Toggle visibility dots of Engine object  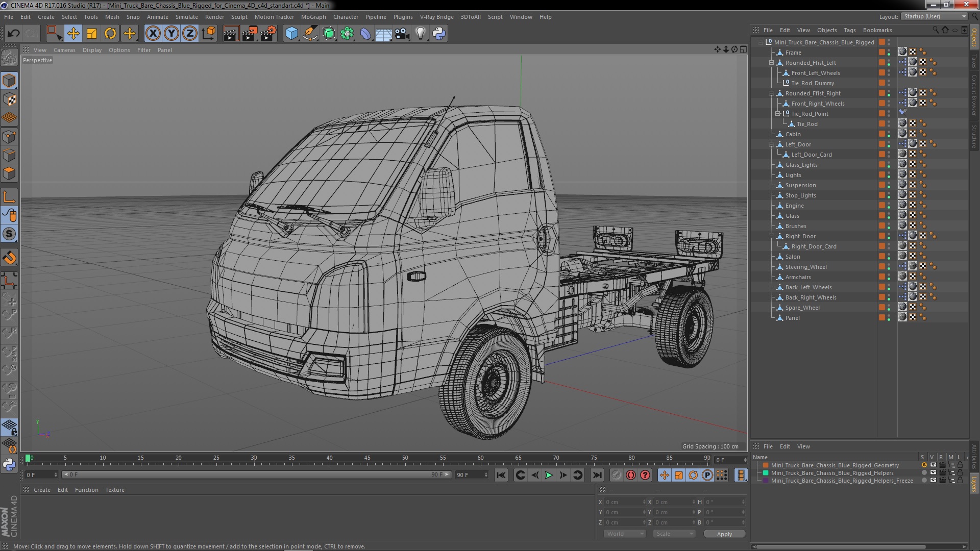[x=889, y=206]
